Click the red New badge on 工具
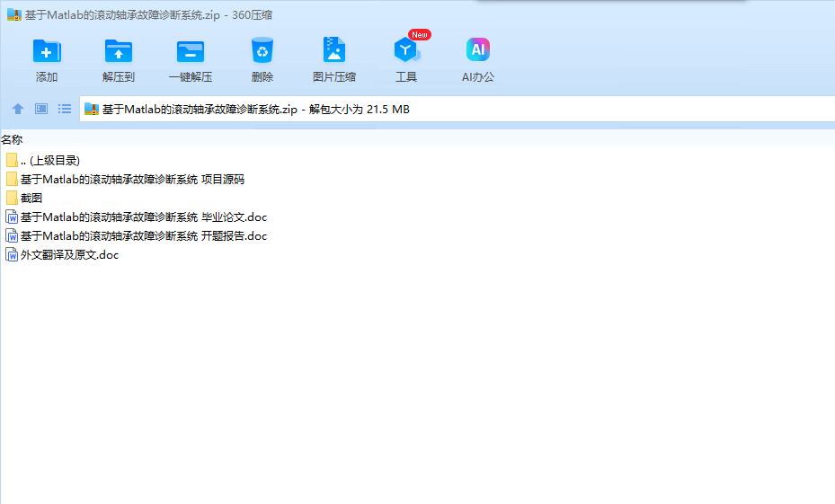This screenshot has width=835, height=504. [x=419, y=35]
